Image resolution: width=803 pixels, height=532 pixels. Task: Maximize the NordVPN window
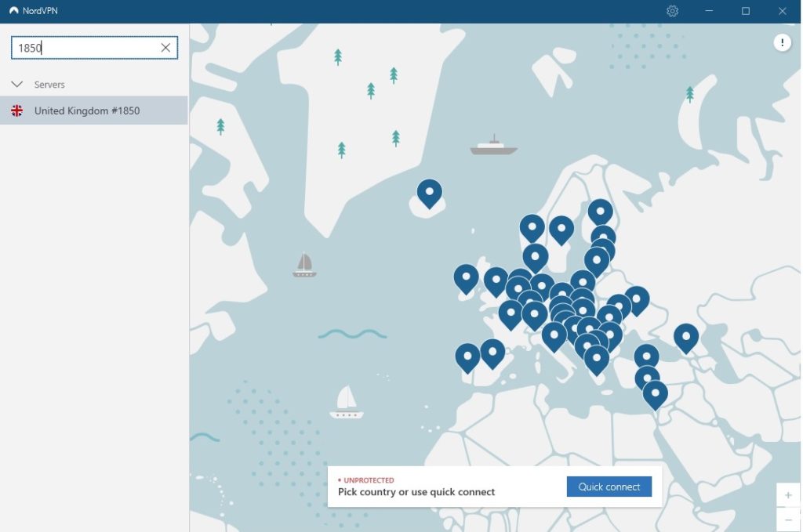(x=746, y=11)
